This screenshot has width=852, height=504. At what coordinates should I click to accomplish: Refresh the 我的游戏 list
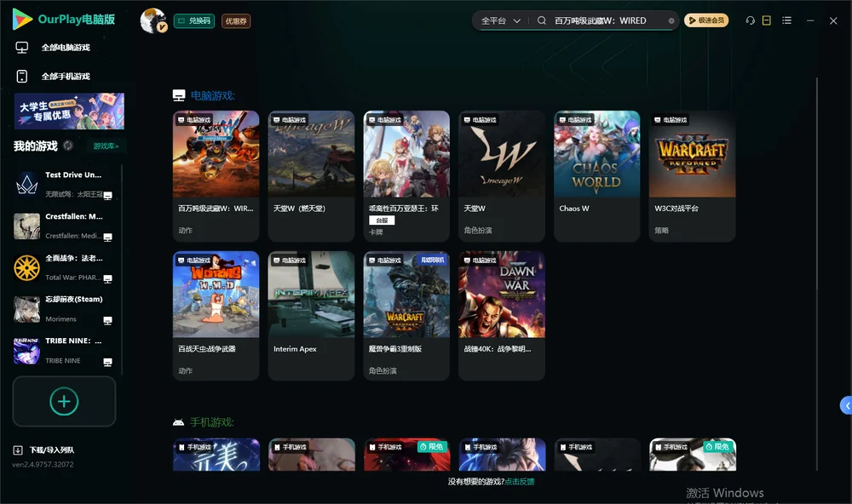click(x=68, y=146)
